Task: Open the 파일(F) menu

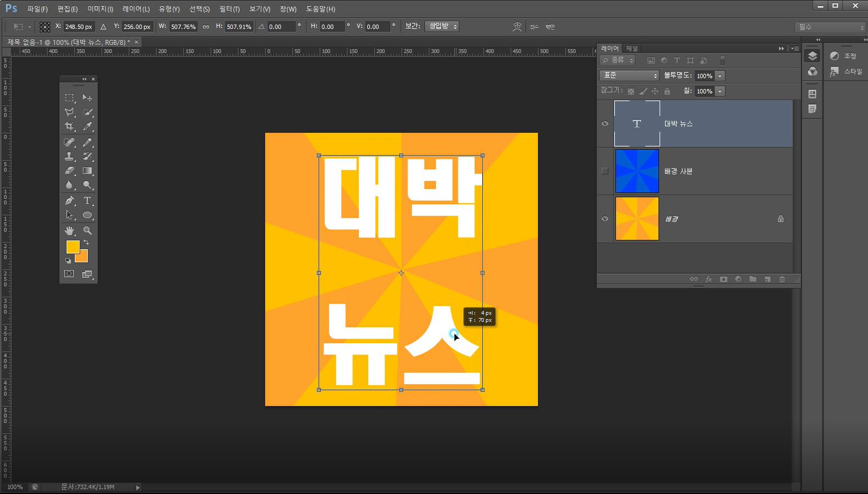Action: (37, 9)
